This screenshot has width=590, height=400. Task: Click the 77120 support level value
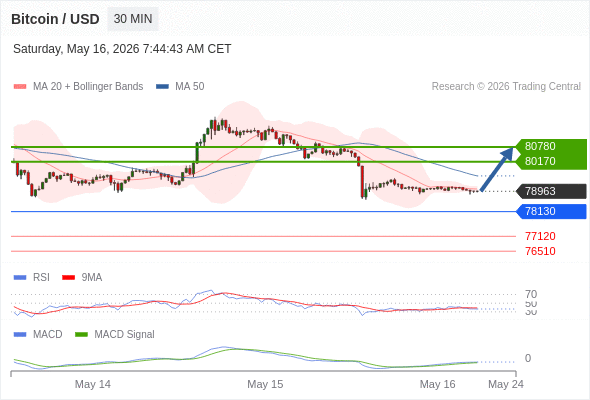(540, 236)
